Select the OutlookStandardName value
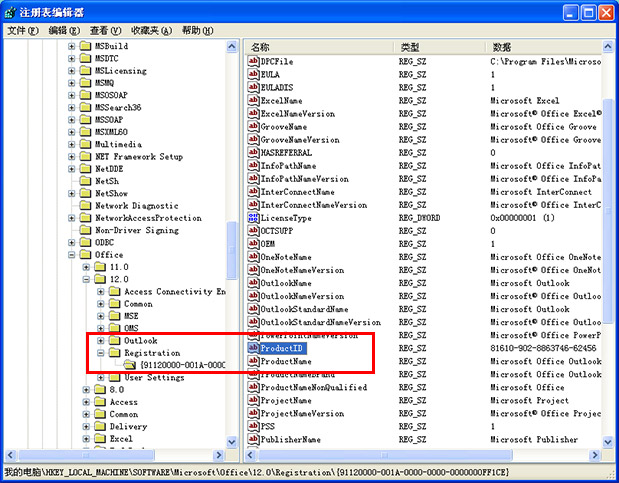The image size is (619, 483). click(304, 309)
